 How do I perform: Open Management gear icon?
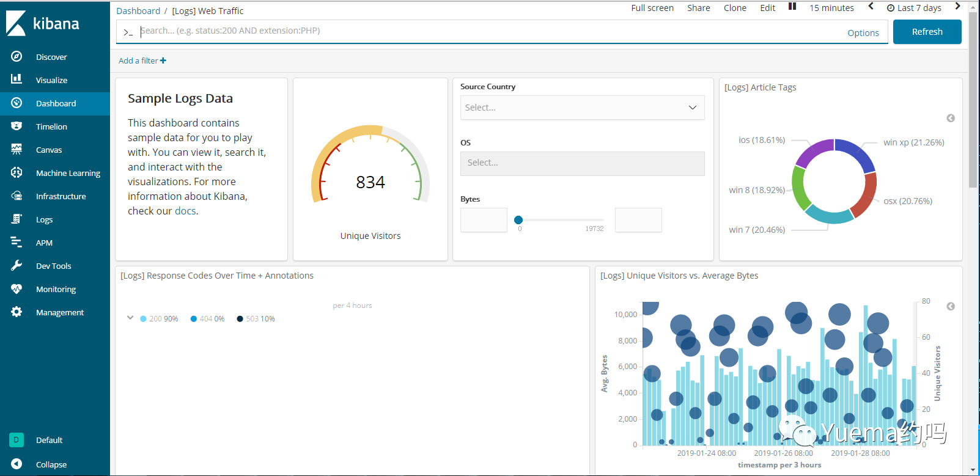17,312
